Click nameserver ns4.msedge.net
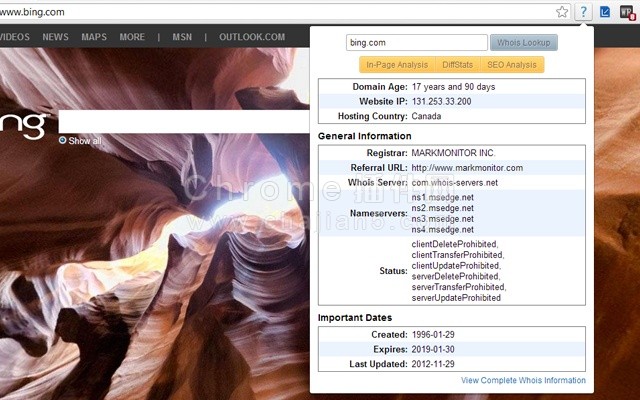This screenshot has width=640, height=400. (x=442, y=229)
